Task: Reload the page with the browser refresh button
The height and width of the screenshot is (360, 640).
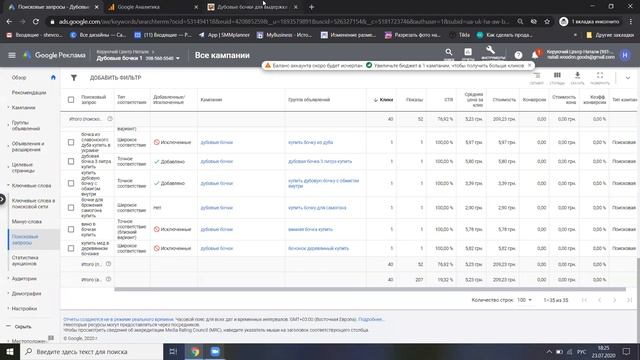Action: coord(36,22)
